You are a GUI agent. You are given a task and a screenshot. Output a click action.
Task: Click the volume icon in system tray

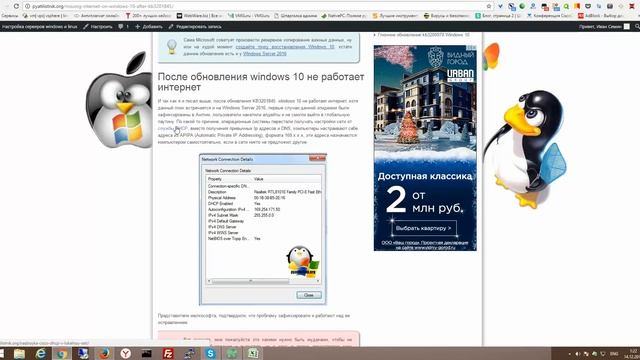pos(578,354)
